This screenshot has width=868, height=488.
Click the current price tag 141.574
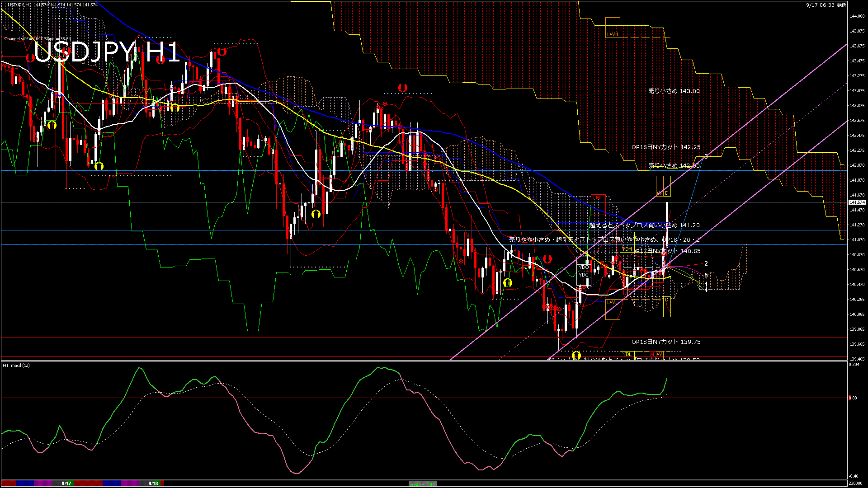[857, 202]
